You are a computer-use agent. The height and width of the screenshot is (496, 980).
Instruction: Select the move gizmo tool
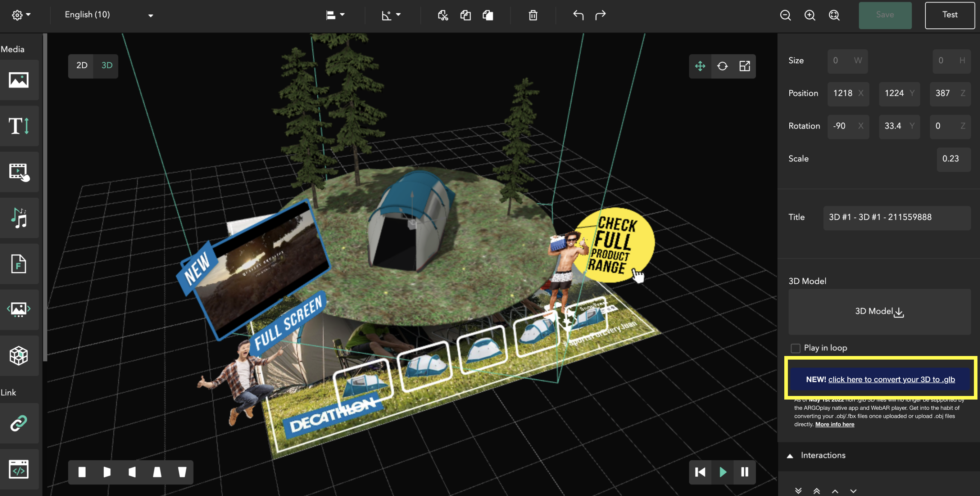pos(700,66)
